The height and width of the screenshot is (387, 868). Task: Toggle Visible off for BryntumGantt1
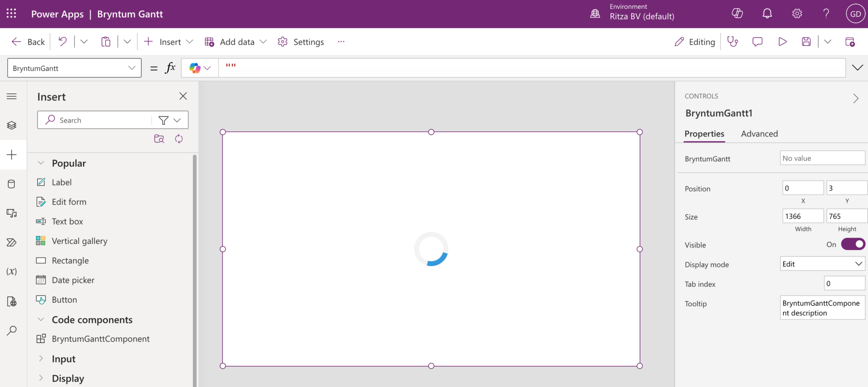click(x=853, y=244)
